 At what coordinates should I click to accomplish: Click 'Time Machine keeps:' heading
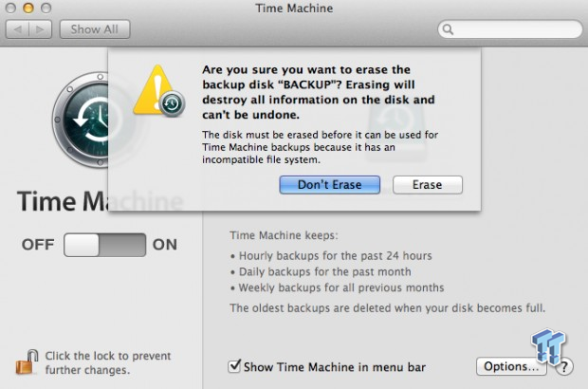(x=284, y=235)
